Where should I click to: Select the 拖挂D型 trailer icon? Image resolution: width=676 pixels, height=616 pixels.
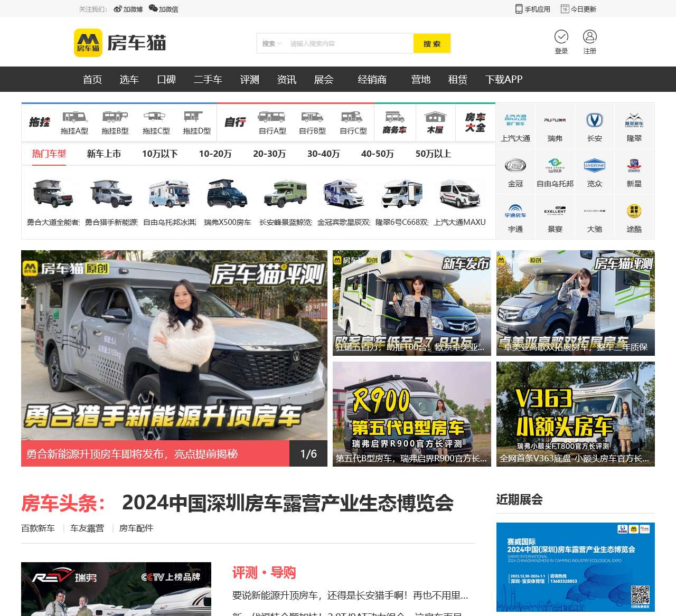(x=193, y=117)
